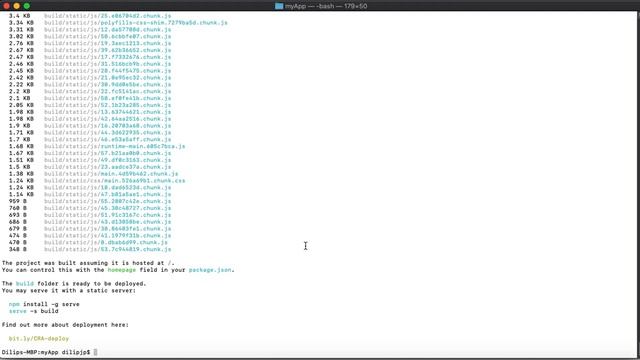Screen dimensions: 640x360
Task: Click the 'npm install -g serve' command
Action: 44,304
